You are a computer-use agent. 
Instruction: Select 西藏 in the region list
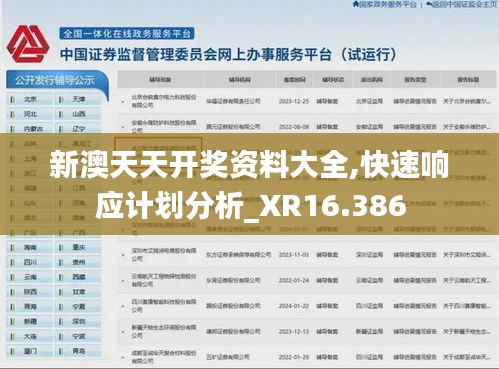[x=79, y=277]
